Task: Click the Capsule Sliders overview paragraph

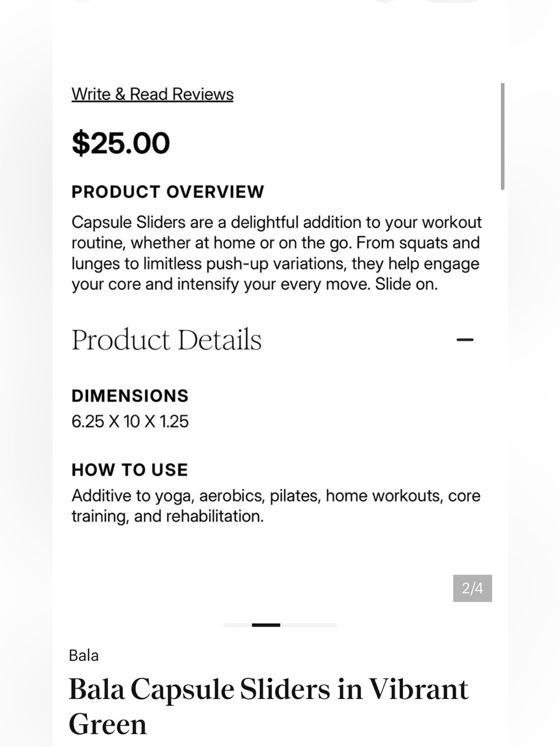Action: pos(276,253)
